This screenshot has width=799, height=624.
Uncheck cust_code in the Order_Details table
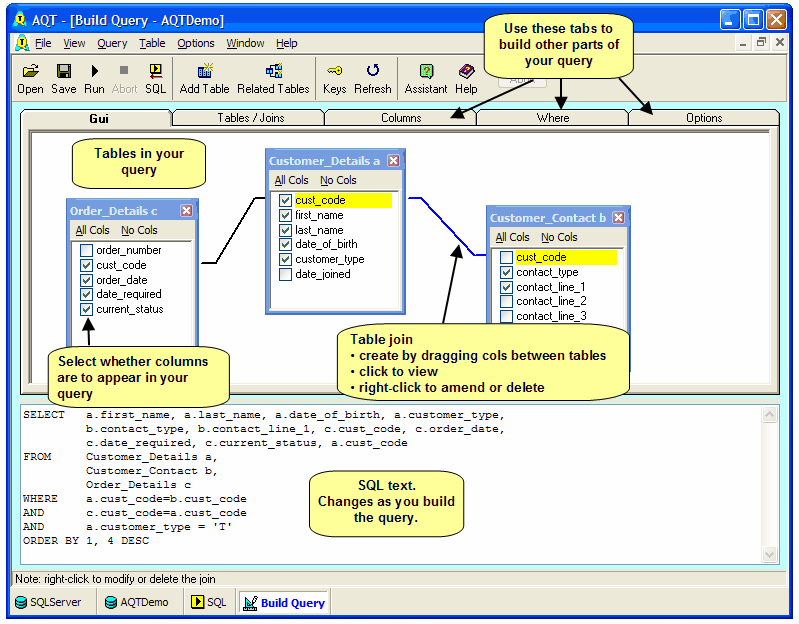coord(86,265)
